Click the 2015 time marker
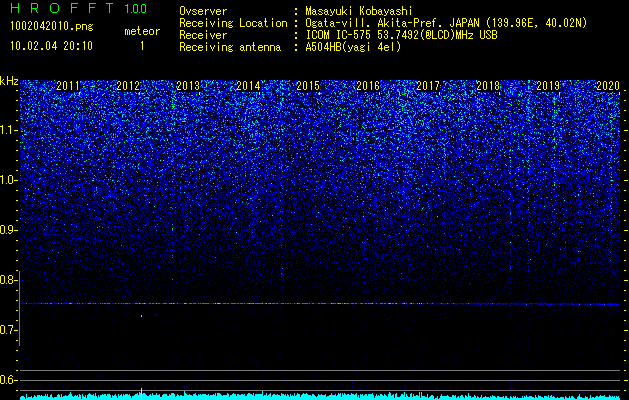Viewport: 629px width, 400px height. [x=308, y=86]
